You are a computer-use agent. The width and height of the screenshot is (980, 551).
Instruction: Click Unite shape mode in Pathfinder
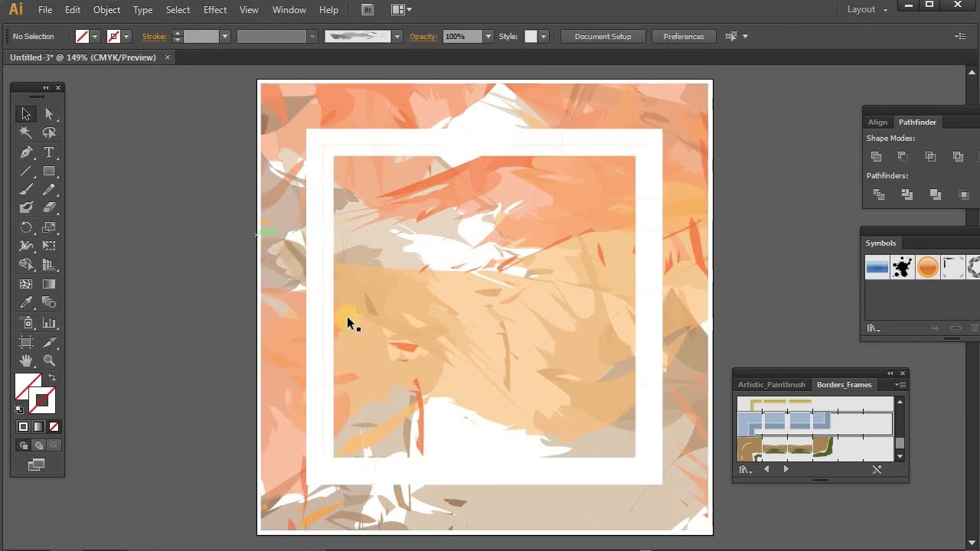(876, 156)
